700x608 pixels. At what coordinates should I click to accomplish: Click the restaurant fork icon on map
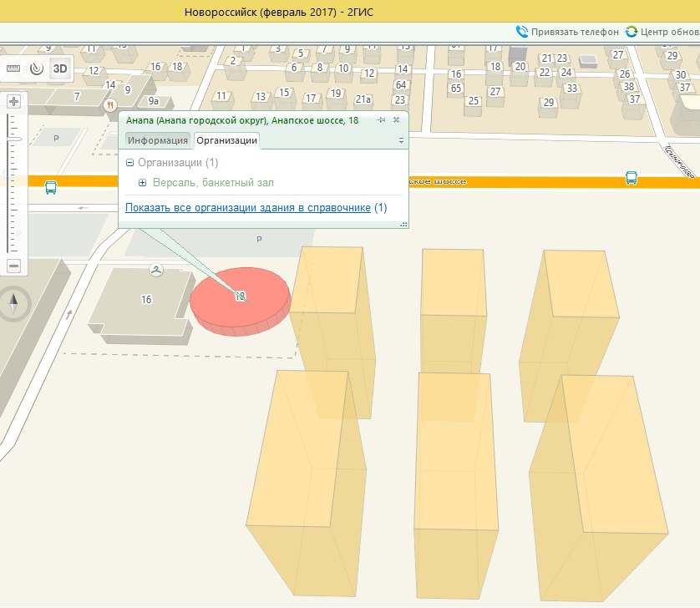click(x=109, y=105)
